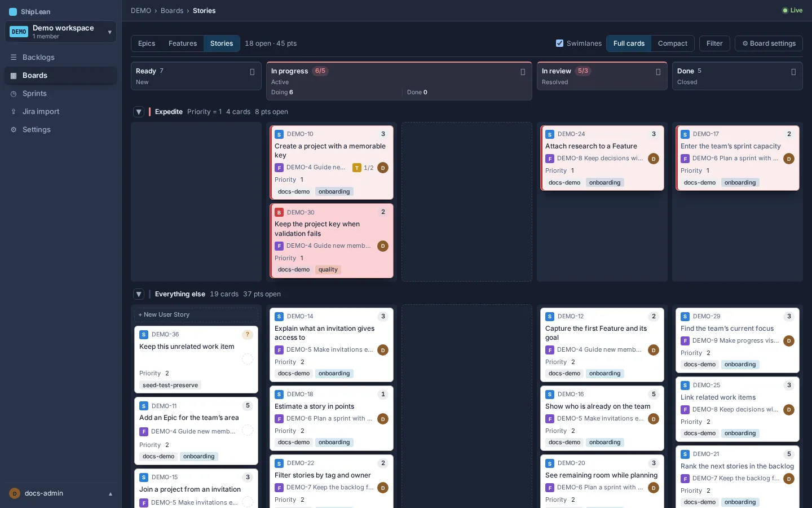Collapse the In progress column using its icon
Viewport: 812px width, 508px height.
[523, 72]
